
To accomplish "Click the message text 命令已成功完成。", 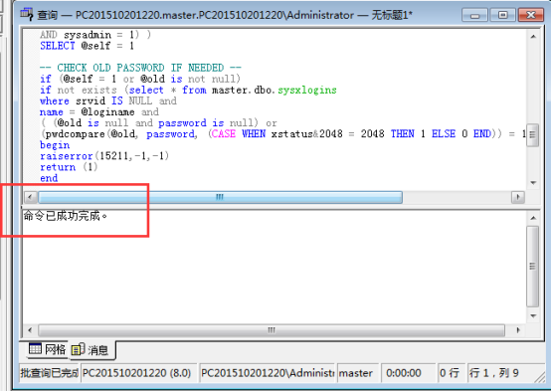I will coord(65,216).
